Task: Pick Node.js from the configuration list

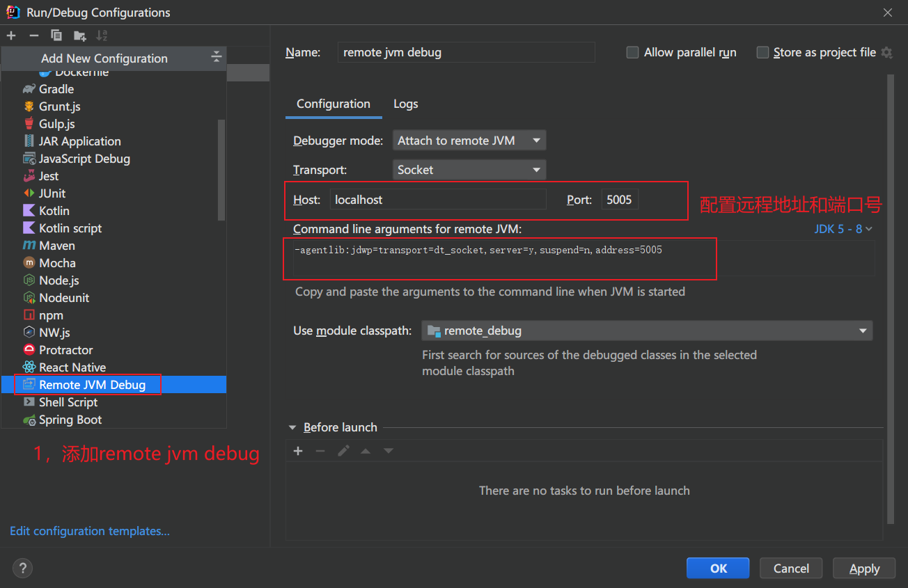Action: pos(113,280)
